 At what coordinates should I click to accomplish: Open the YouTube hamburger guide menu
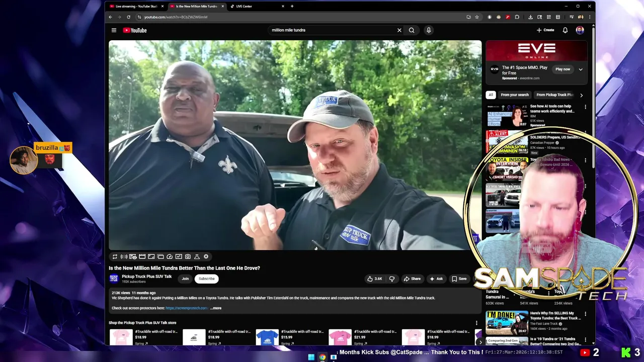[114, 30]
